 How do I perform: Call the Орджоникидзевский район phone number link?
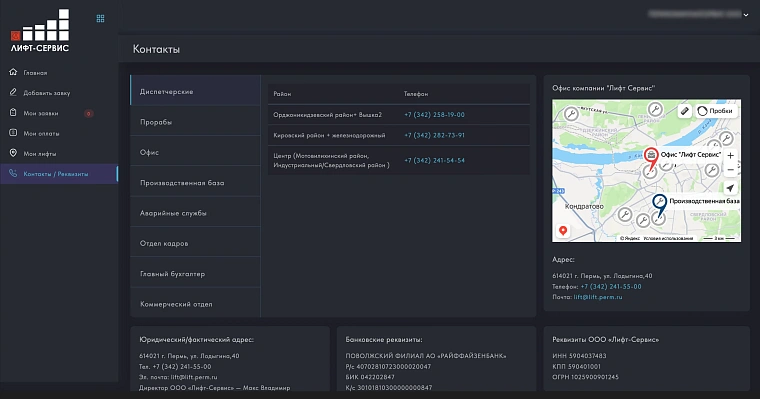coord(434,115)
